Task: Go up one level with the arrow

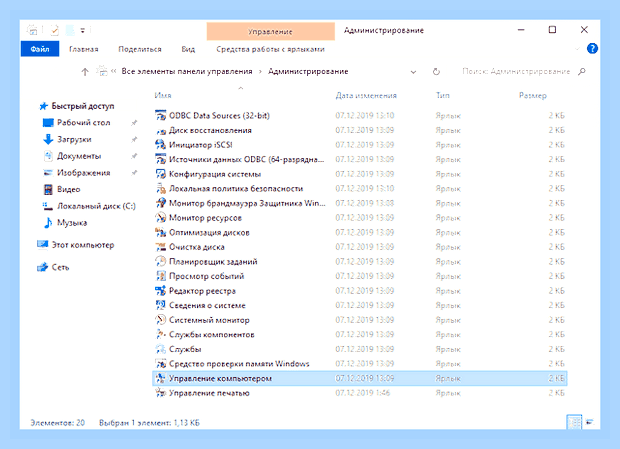Action: point(85,72)
